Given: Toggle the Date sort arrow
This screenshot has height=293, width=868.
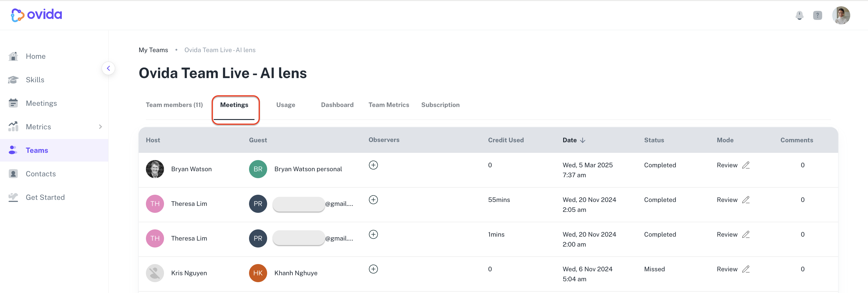Looking at the screenshot, I should point(582,140).
